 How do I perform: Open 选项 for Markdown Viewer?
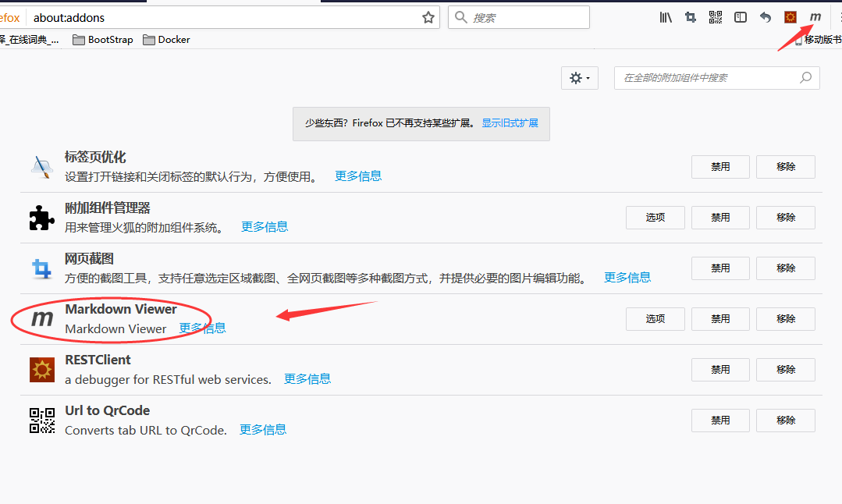pyautogui.click(x=655, y=318)
